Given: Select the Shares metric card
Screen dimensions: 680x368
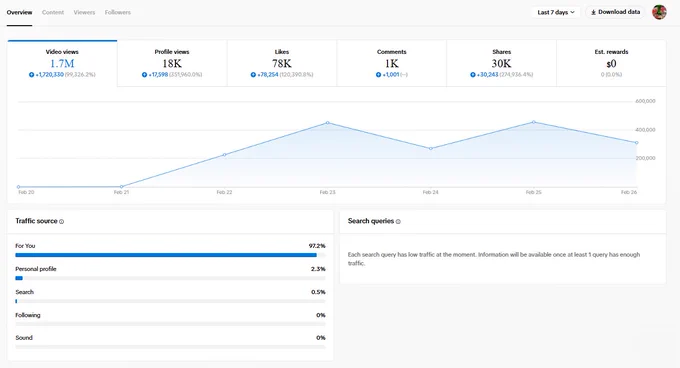Looking at the screenshot, I should point(501,63).
